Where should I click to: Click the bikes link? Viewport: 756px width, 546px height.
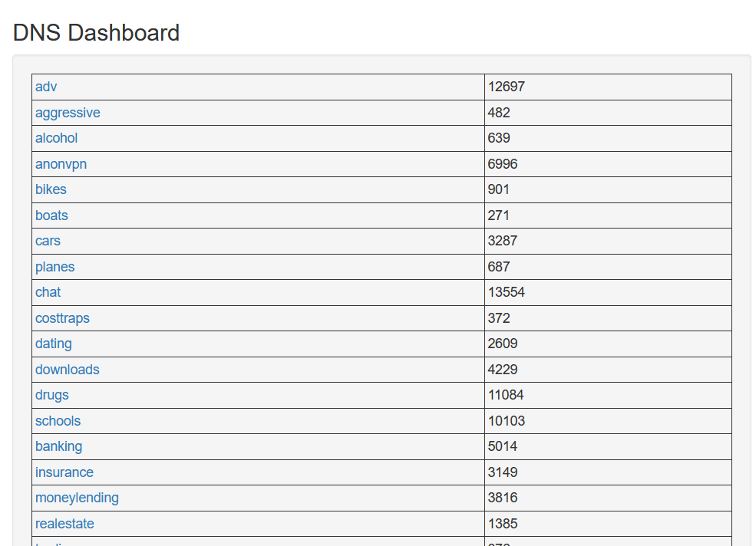pos(51,189)
